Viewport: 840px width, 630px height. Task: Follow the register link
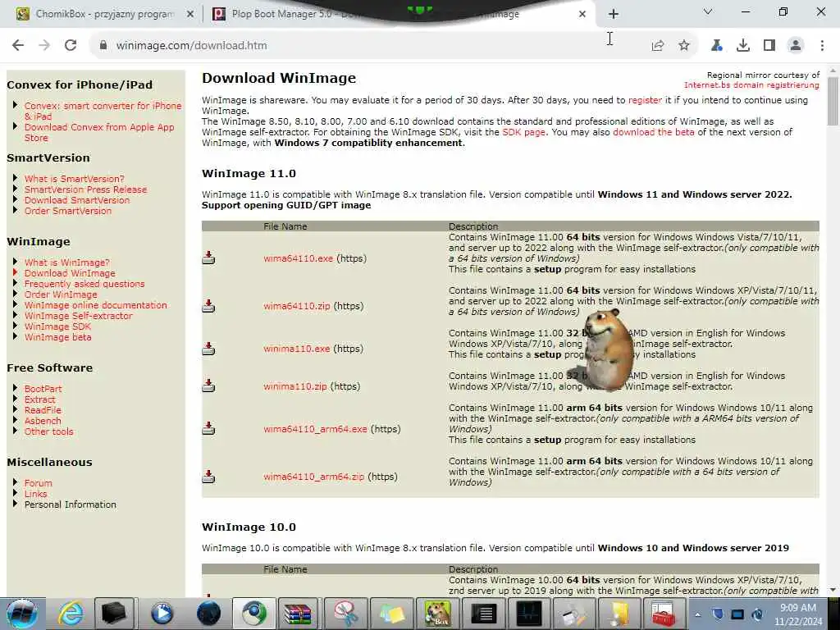click(x=645, y=100)
